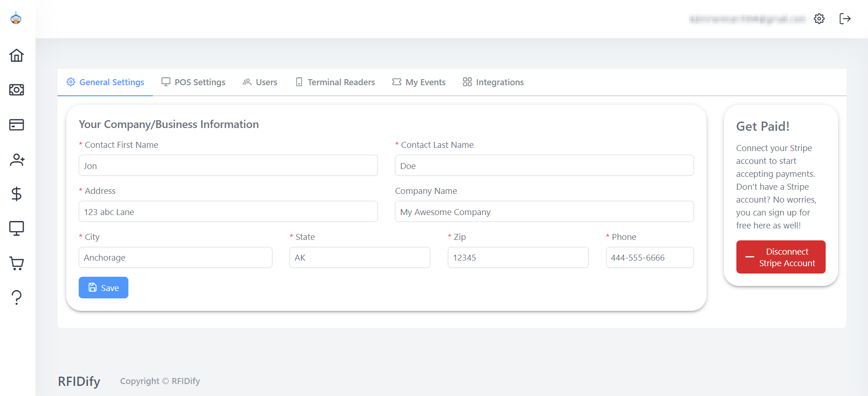The image size is (868, 396).
Task: Click the Company Name input field
Action: [x=544, y=211]
